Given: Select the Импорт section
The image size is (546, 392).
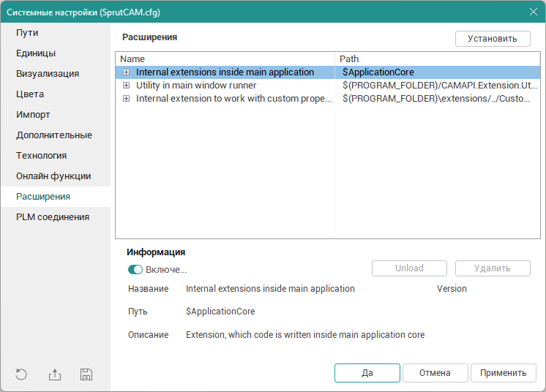Looking at the screenshot, I should (33, 115).
